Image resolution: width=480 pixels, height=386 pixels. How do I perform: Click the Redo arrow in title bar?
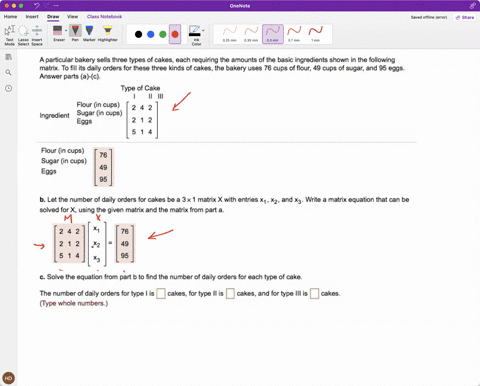tap(47, 6)
